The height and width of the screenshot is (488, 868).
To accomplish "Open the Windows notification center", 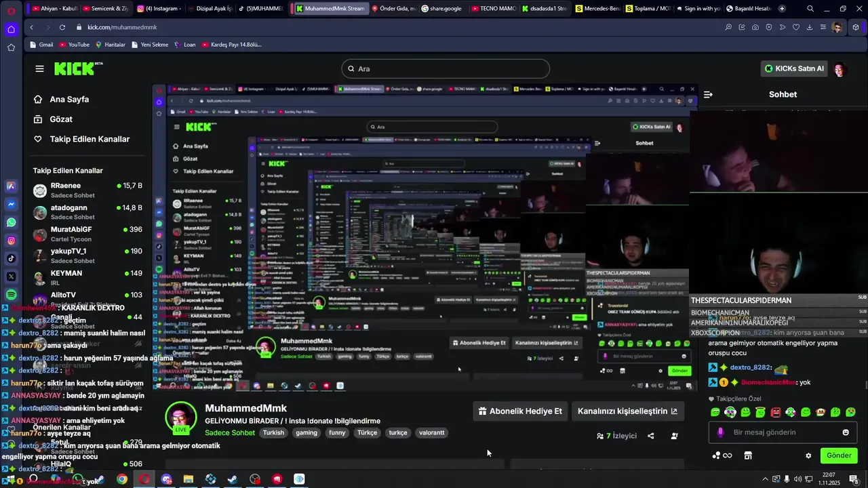I will click(x=854, y=479).
